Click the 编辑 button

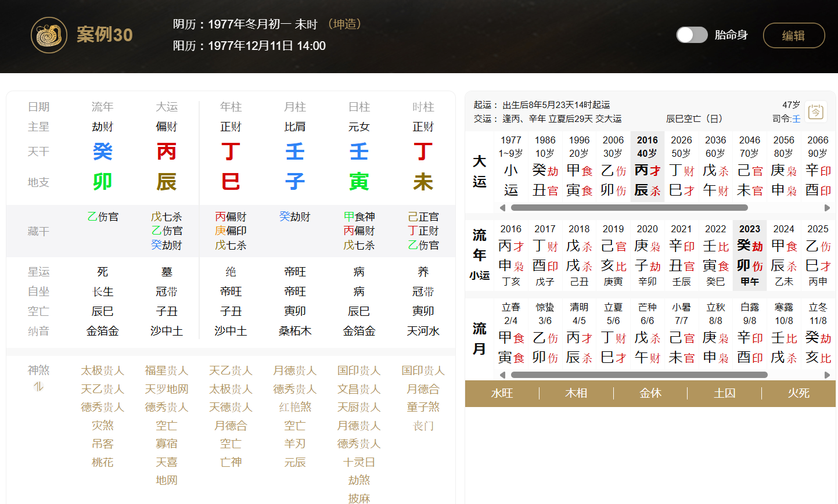[x=793, y=35]
